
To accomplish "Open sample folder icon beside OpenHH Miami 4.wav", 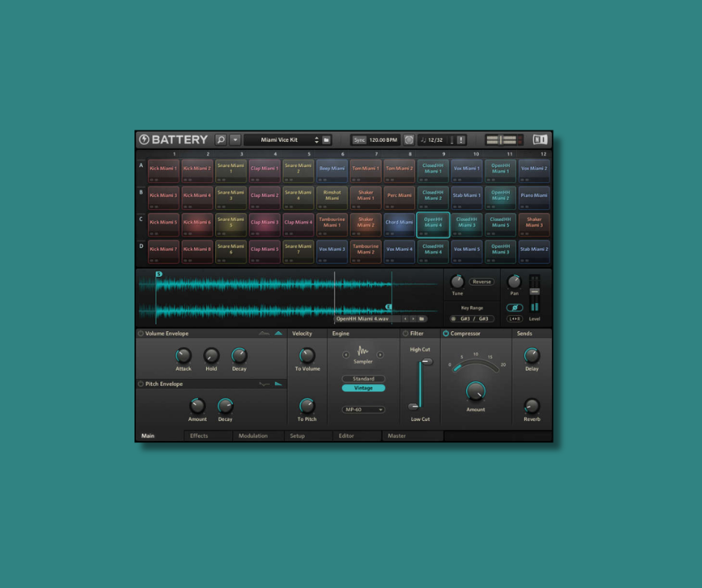I will 422,319.
